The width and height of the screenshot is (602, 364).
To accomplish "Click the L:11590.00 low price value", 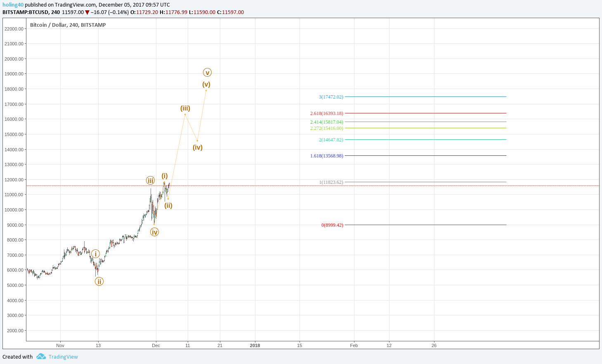I will [x=202, y=12].
